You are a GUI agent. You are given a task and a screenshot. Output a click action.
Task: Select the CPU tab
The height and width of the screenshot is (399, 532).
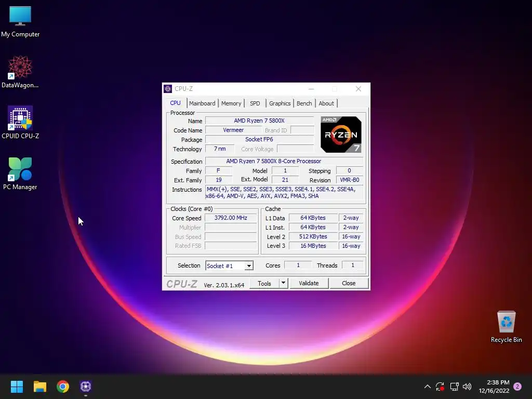point(176,103)
